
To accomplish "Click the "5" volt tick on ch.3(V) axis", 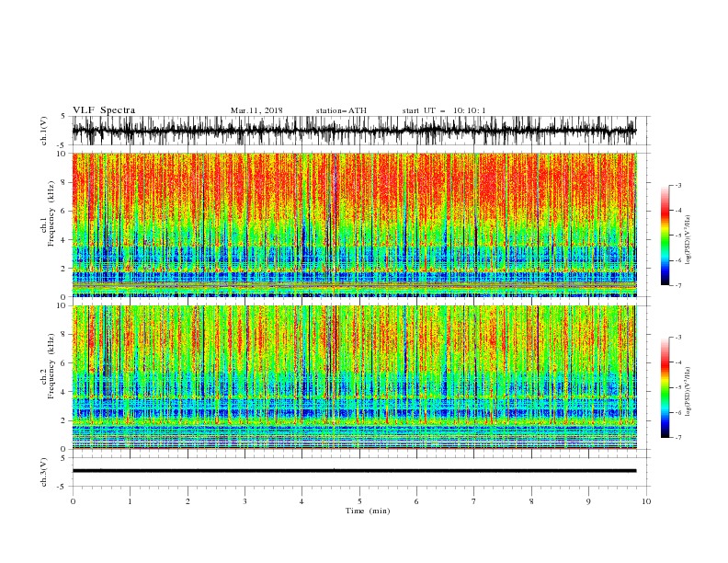I will click(63, 458).
